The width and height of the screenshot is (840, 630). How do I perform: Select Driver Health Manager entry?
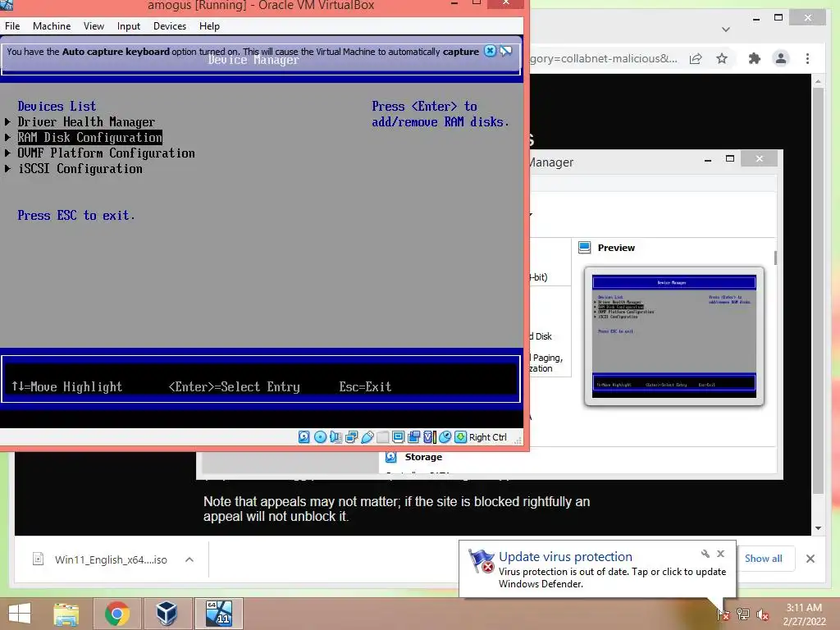(86, 122)
